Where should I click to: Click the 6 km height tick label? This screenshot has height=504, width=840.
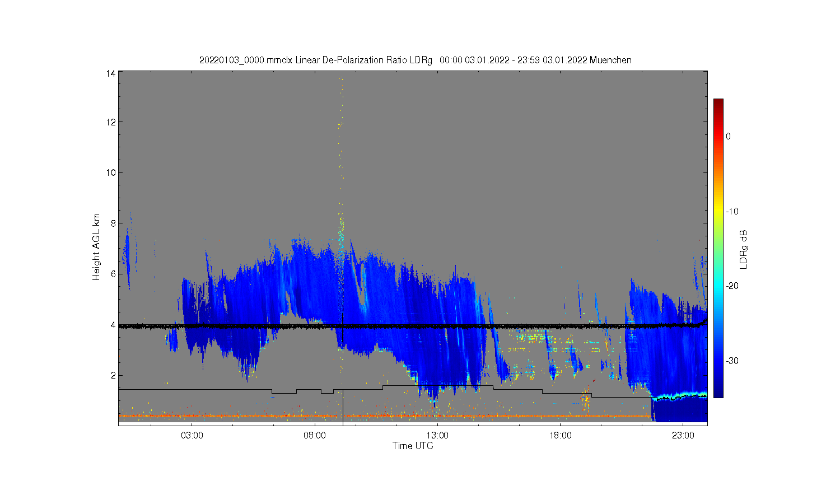point(114,274)
